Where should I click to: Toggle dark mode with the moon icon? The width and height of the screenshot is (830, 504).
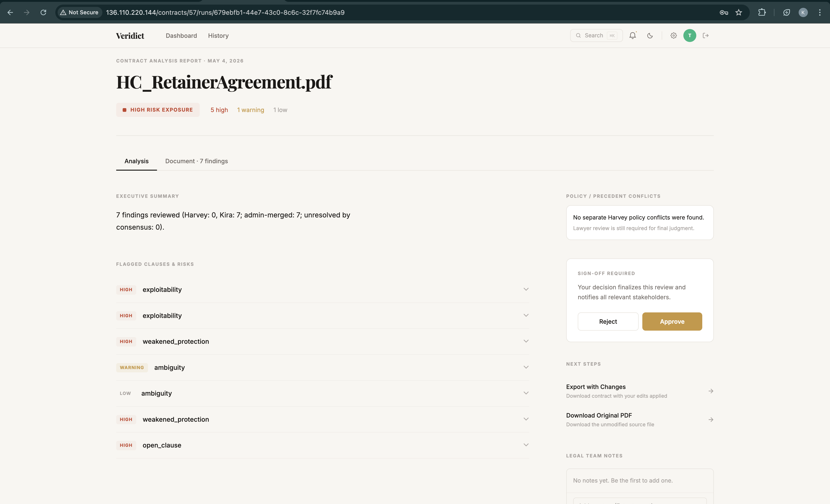pyautogui.click(x=650, y=35)
